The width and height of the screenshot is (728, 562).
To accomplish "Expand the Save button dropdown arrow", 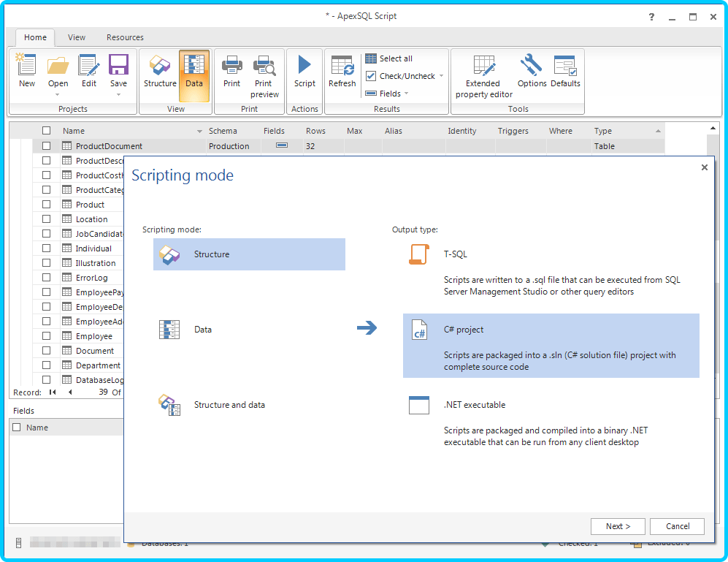I will [118, 95].
